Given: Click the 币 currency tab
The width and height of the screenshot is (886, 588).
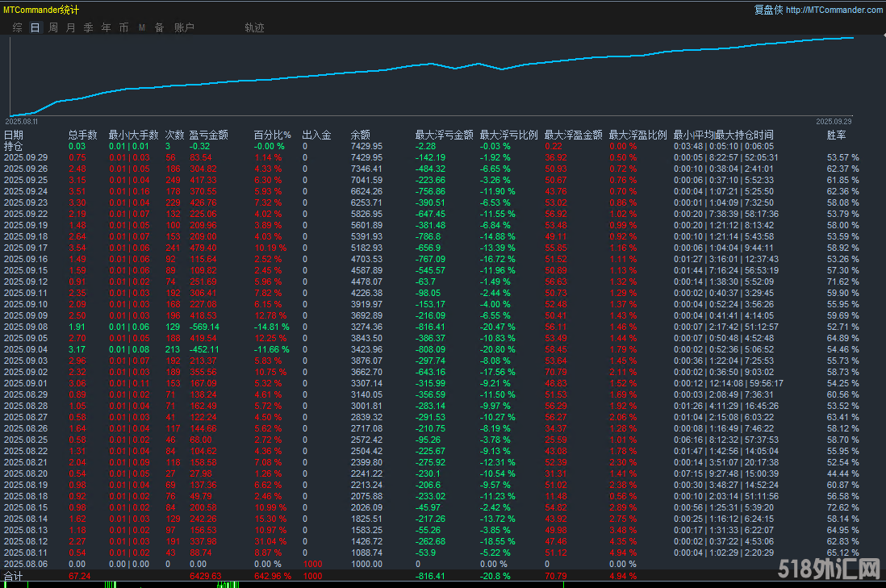Looking at the screenshot, I should click(124, 27).
